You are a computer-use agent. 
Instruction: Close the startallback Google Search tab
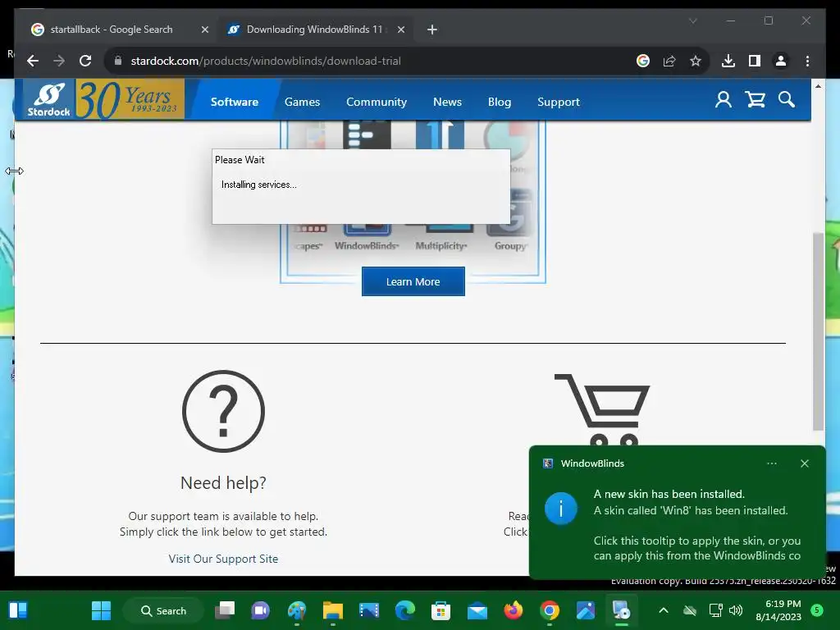tap(204, 30)
